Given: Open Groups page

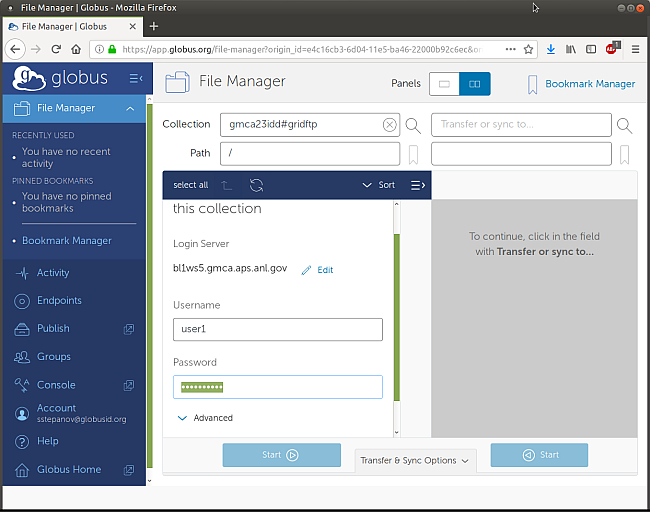Looking at the screenshot, I should pyautogui.click(x=54, y=357).
